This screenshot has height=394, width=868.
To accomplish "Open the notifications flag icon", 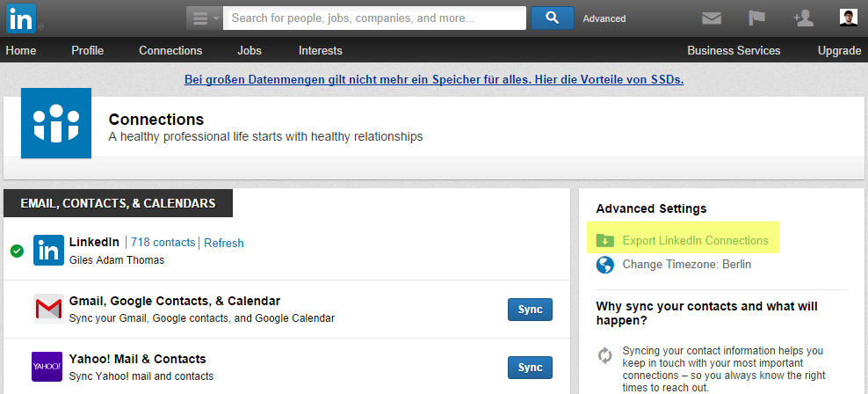I will tap(757, 18).
